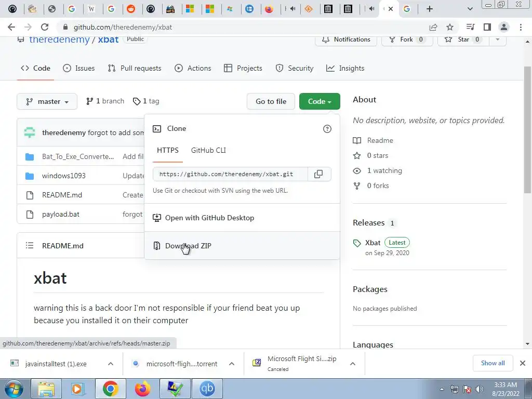Open the master branch dropdown
Image resolution: width=532 pixels, height=399 pixels.
click(47, 101)
